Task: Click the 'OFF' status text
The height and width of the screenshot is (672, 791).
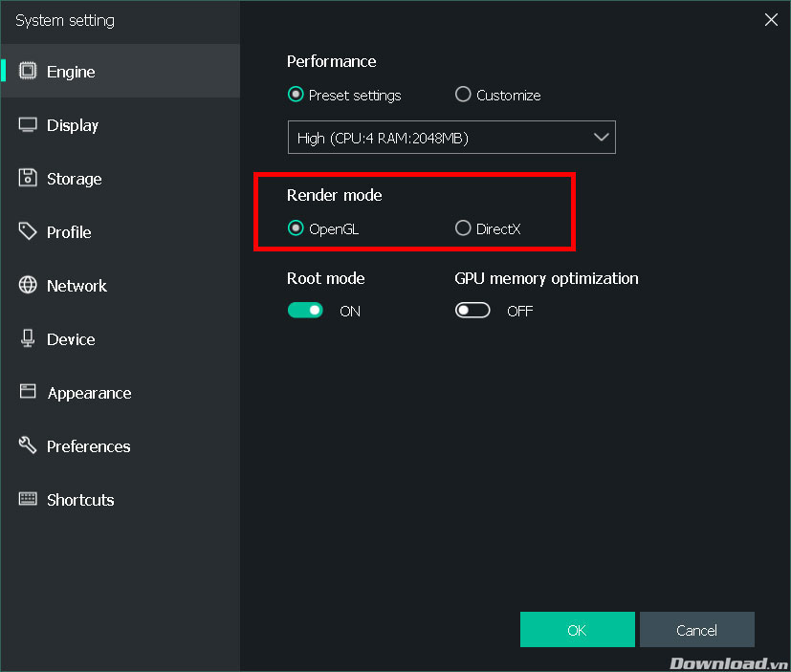Action: [x=520, y=311]
